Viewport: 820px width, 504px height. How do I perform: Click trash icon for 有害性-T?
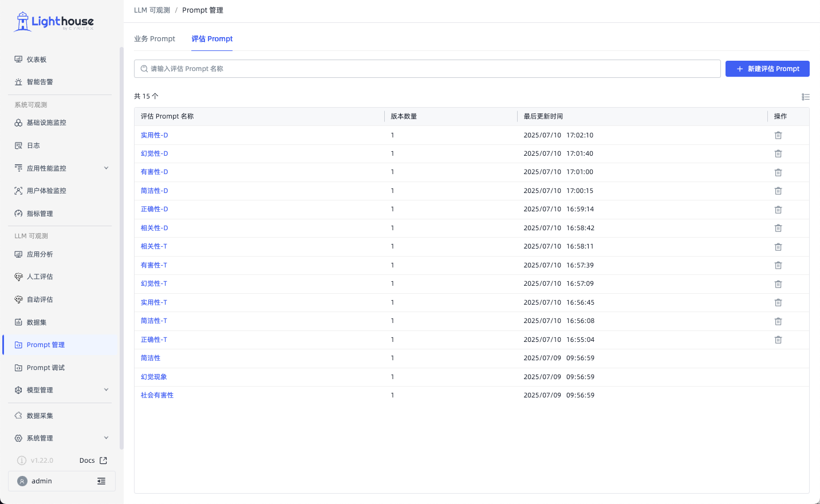778,265
